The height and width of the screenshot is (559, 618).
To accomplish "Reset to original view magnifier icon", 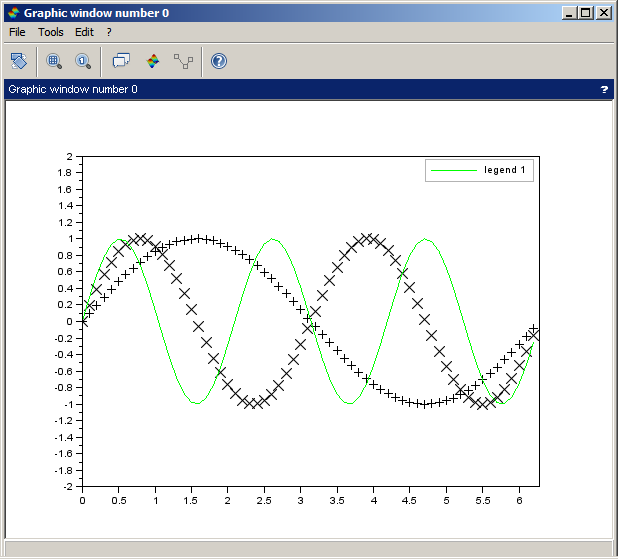I will point(82,61).
